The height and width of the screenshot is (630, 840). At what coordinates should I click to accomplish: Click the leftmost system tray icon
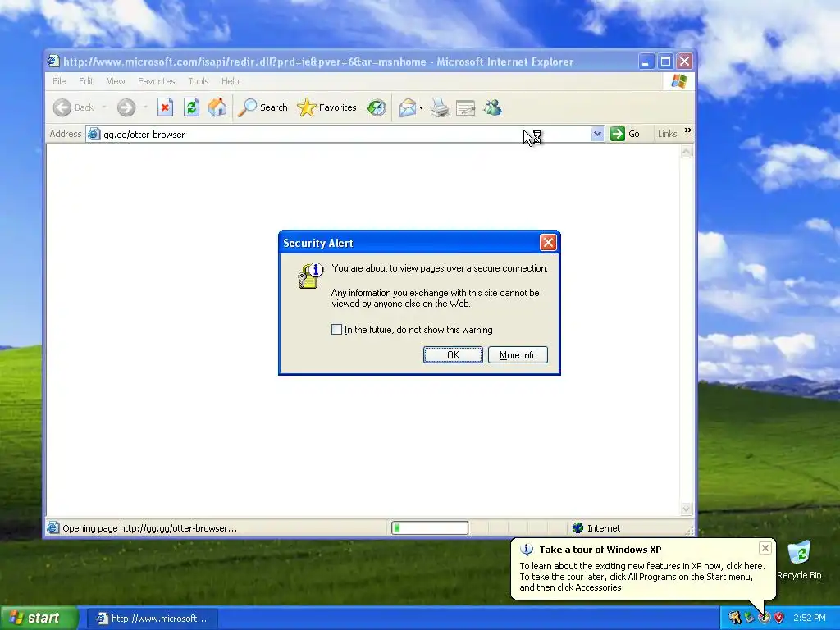734,618
